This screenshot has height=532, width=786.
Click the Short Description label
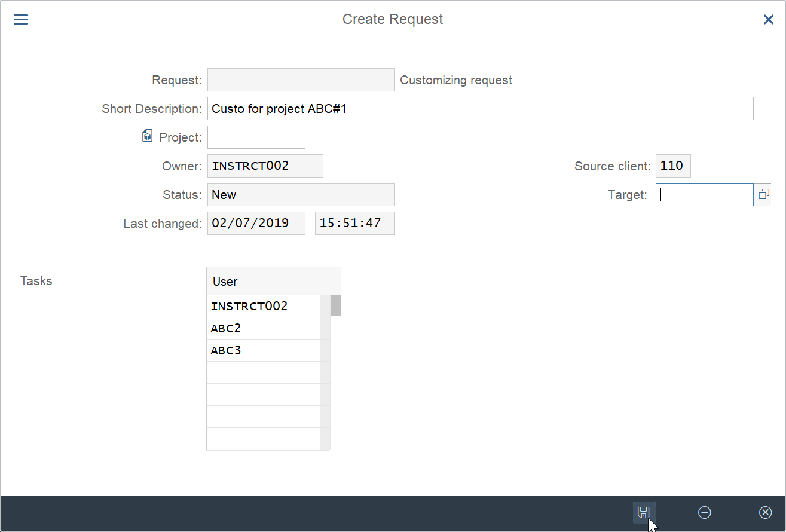pos(152,109)
